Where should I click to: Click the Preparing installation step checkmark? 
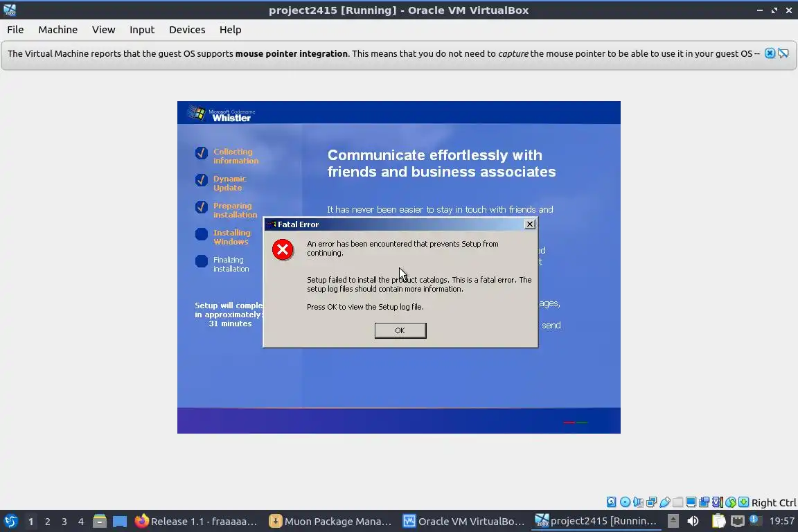[x=202, y=207]
